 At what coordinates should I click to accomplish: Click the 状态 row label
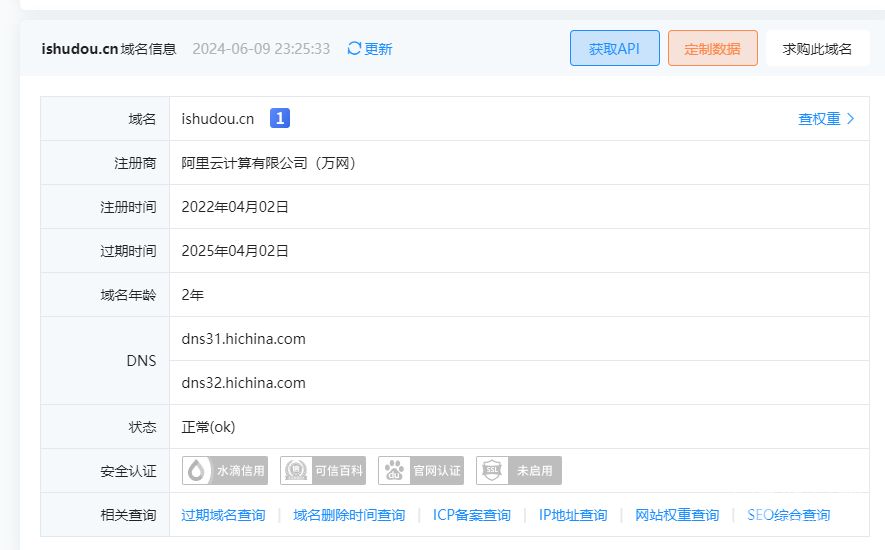pos(142,427)
